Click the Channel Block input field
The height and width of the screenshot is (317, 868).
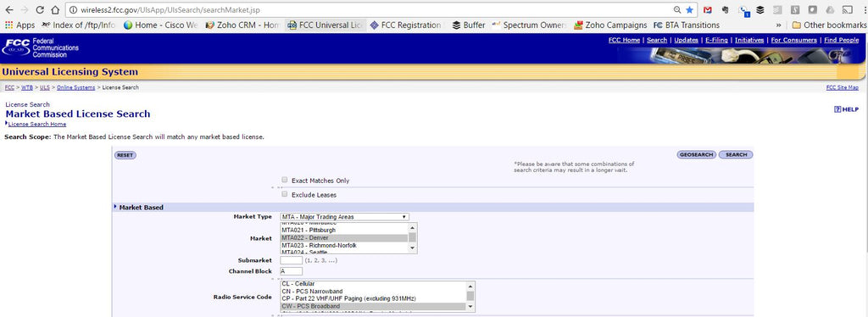[292, 271]
